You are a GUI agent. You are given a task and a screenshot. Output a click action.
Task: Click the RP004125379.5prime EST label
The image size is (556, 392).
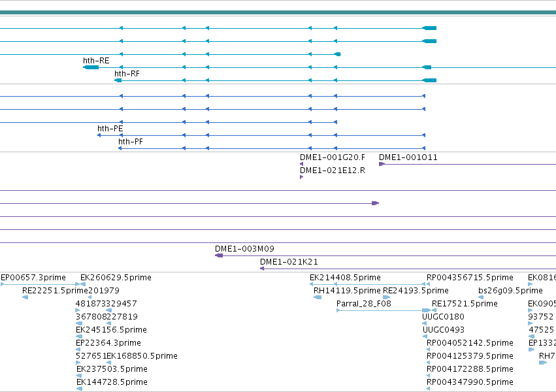470,356
